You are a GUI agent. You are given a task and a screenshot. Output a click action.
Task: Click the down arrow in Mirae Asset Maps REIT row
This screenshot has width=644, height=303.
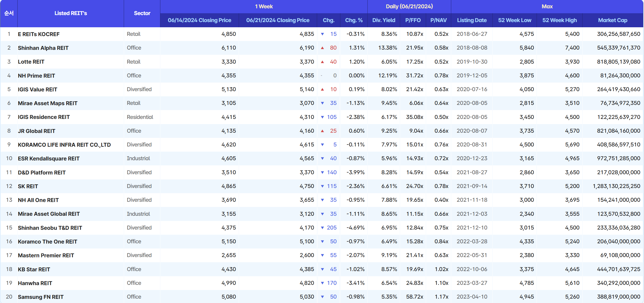click(322, 103)
